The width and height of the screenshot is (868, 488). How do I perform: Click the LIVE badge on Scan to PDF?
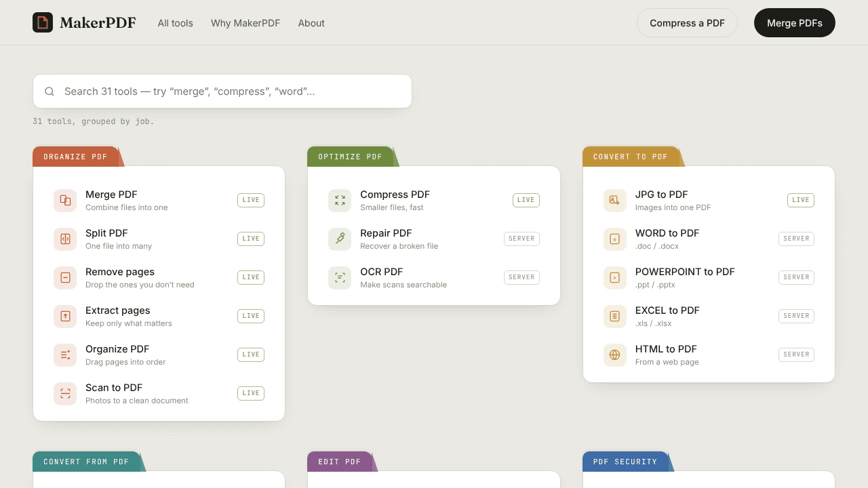(251, 393)
